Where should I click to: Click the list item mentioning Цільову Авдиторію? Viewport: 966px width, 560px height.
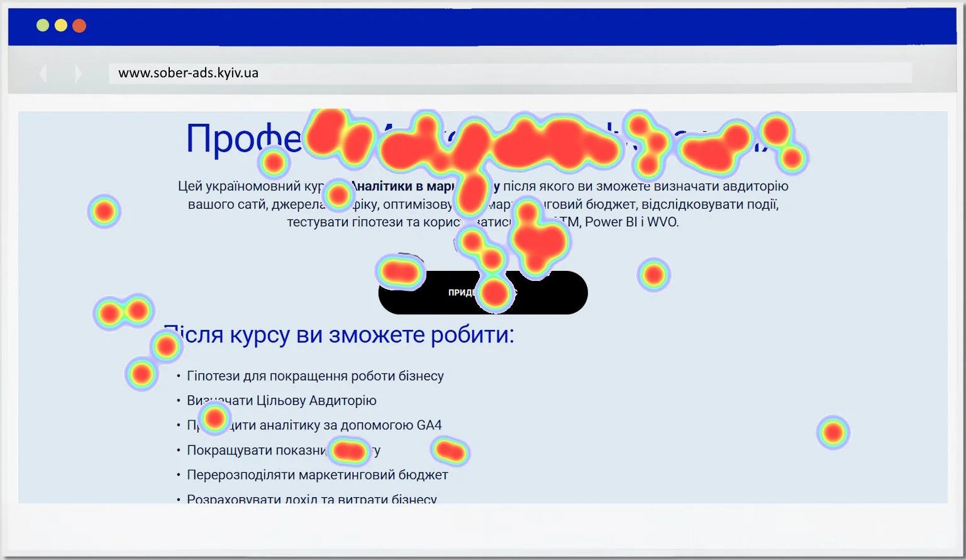pyautogui.click(x=282, y=400)
